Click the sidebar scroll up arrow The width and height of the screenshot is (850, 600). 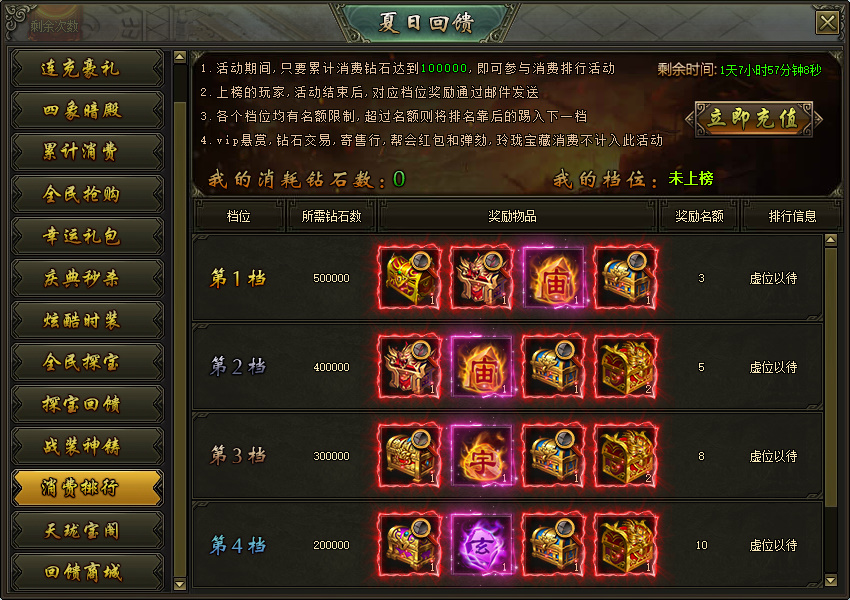click(180, 56)
